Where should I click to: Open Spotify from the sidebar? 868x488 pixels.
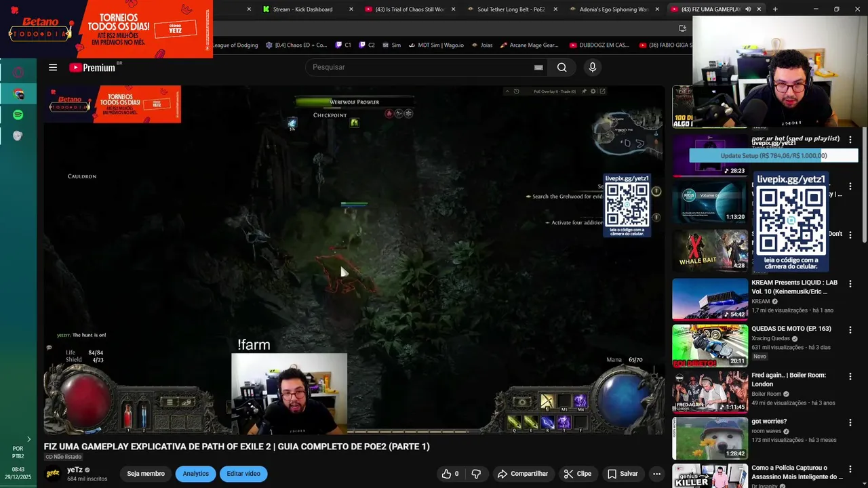[x=18, y=115]
